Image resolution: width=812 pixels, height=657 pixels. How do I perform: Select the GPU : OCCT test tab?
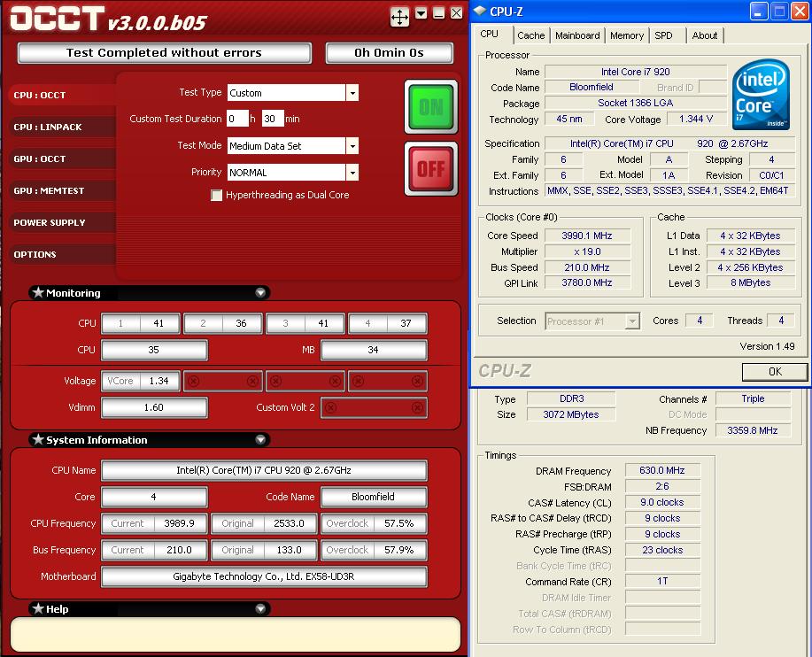(62, 159)
